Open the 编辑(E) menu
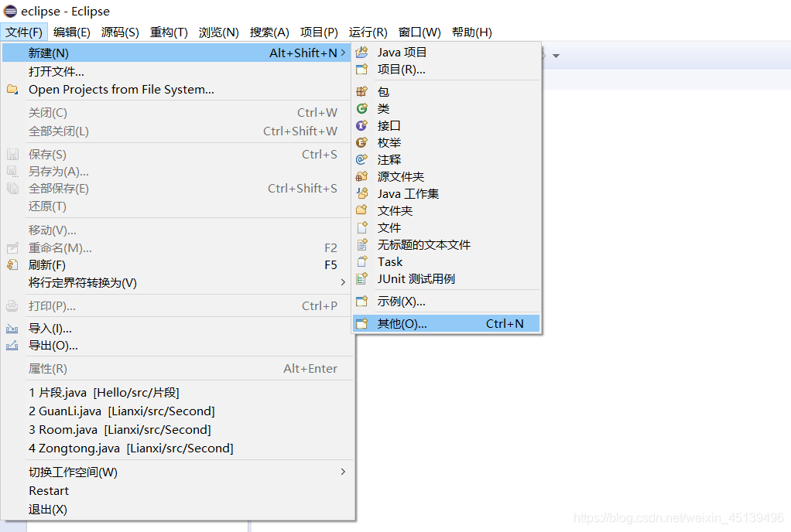791x532 pixels. 72,32
